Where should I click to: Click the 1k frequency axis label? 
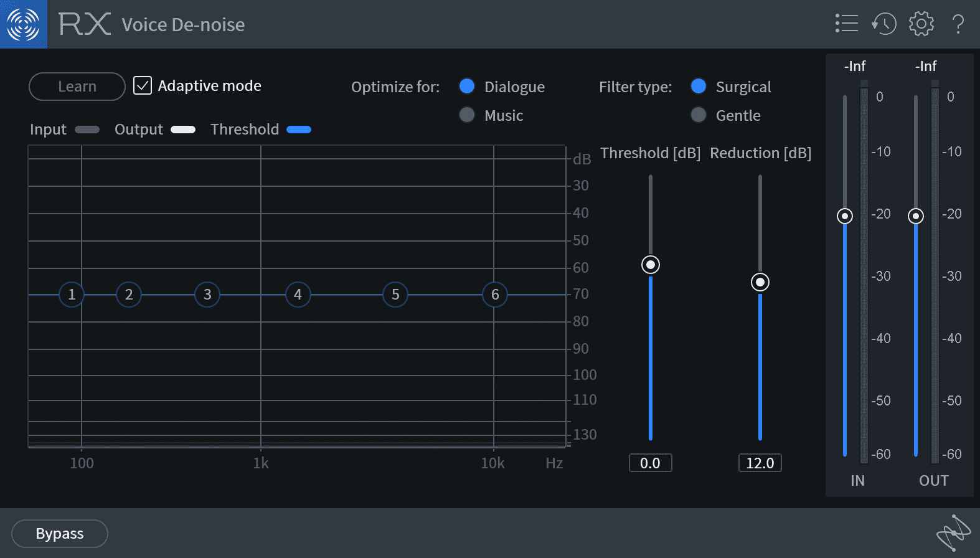point(261,463)
